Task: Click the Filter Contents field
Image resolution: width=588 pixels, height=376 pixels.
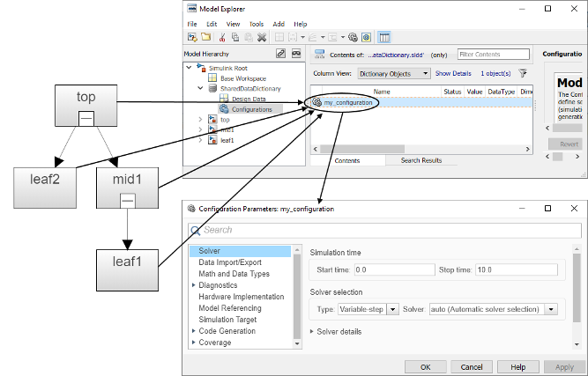Action: 494,55
